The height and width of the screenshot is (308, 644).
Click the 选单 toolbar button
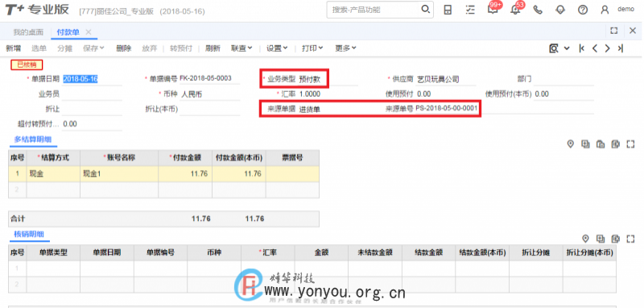point(39,48)
